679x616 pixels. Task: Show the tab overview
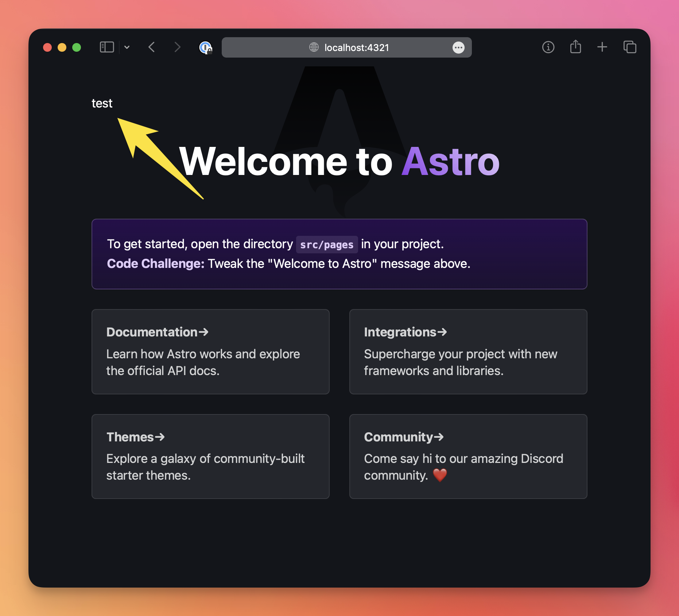coord(630,47)
